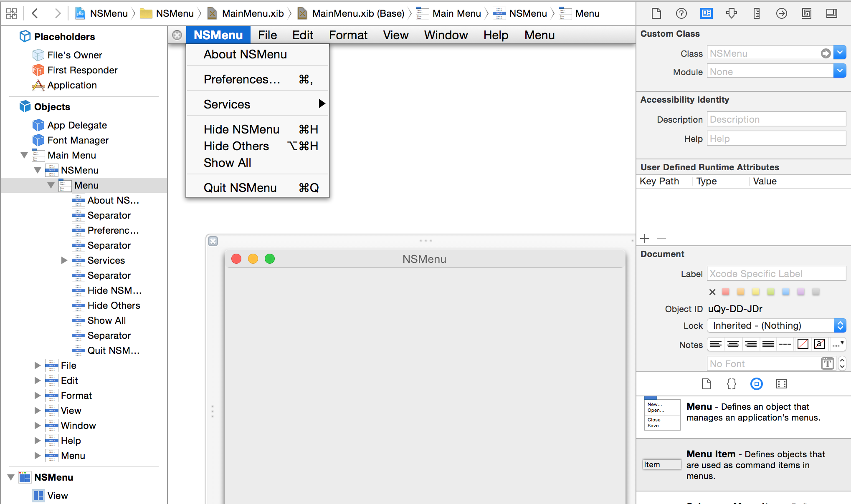
Task: Go forward with the right arrow
Action: coord(58,13)
